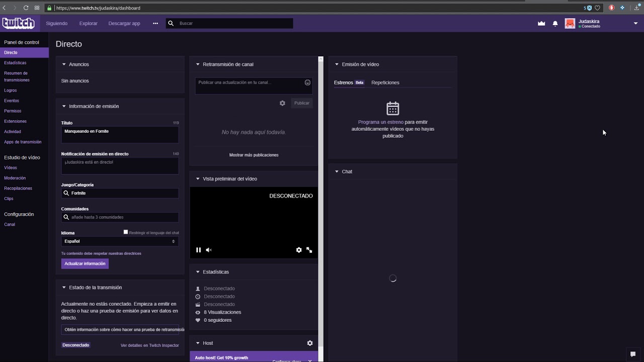The height and width of the screenshot is (362, 644).
Task: Open the Idioma Español dropdown
Action: click(120, 241)
